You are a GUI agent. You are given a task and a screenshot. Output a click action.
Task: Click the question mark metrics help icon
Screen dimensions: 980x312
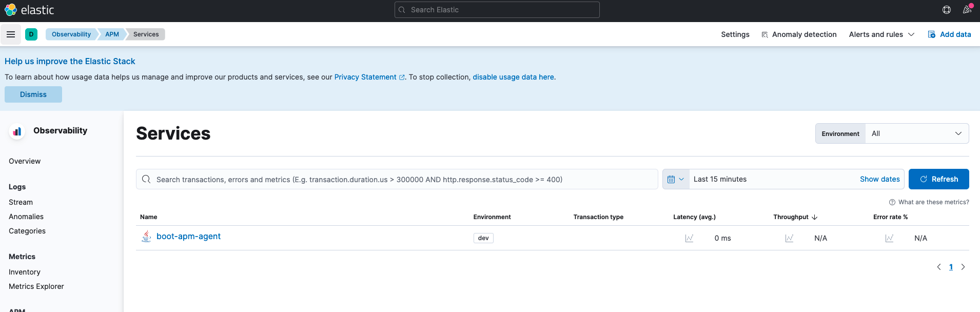click(892, 202)
